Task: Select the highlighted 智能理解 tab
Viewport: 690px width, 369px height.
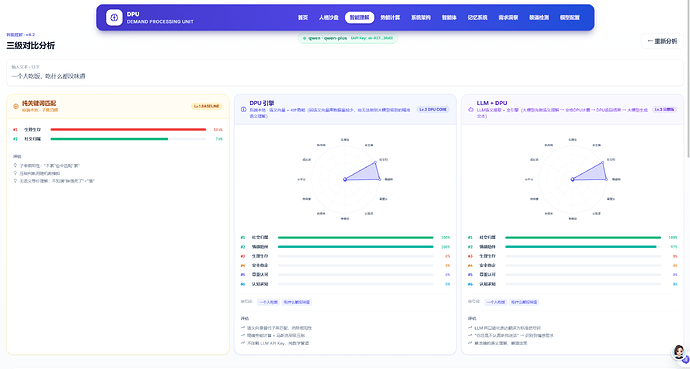Action: [360, 18]
